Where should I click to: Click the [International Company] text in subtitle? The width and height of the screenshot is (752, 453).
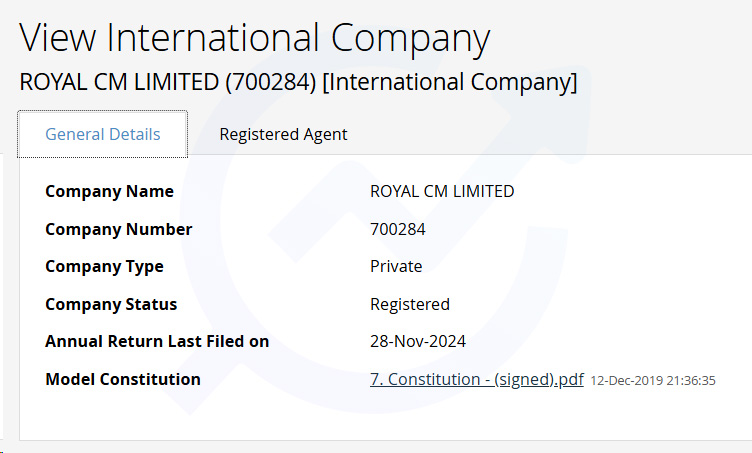pos(450,82)
